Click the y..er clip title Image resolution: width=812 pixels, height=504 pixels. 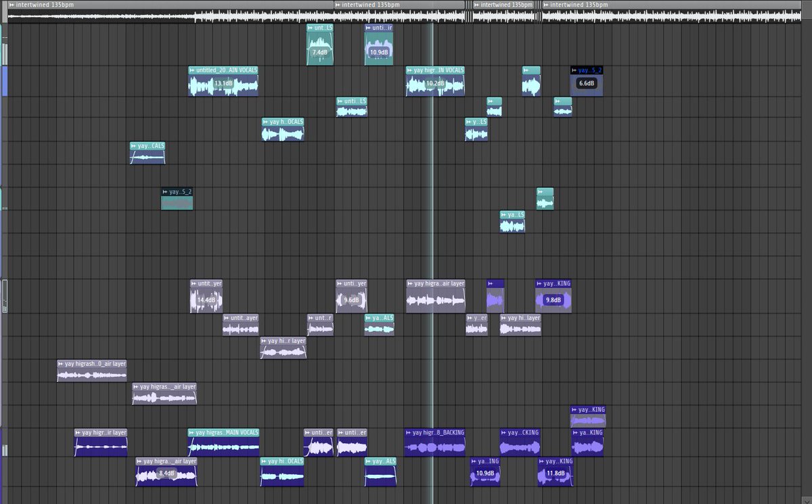(480, 318)
